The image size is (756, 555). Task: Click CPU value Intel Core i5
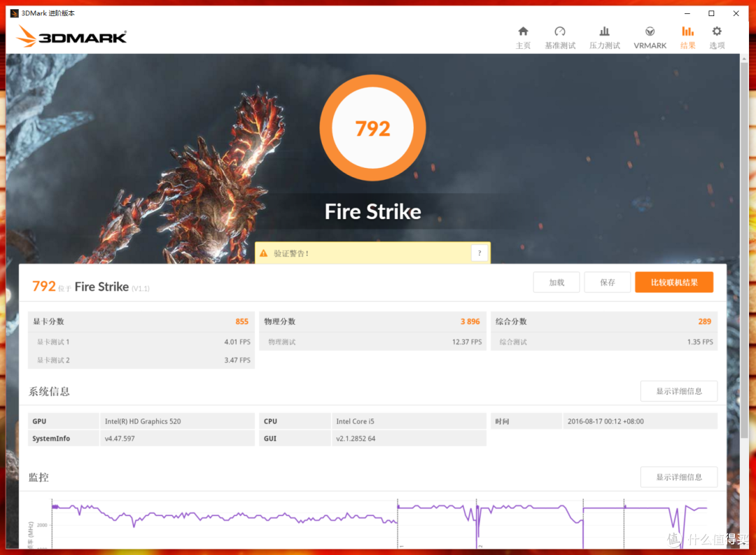pyautogui.click(x=356, y=421)
